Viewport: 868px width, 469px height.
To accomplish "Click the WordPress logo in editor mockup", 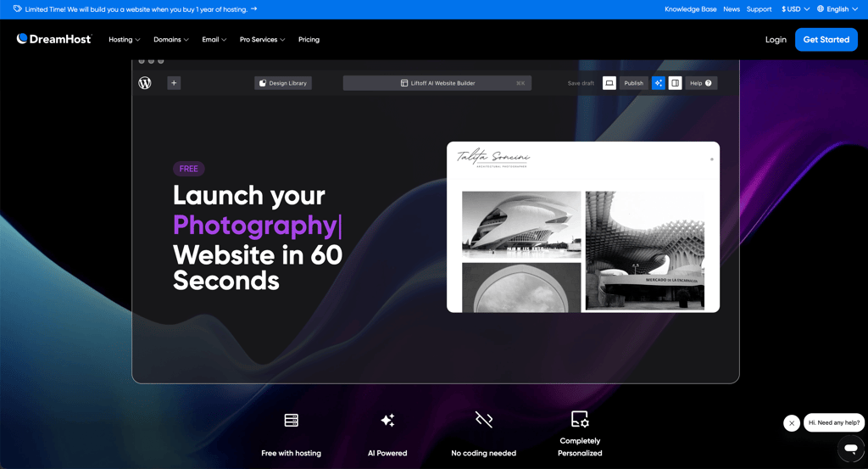I will pyautogui.click(x=144, y=83).
